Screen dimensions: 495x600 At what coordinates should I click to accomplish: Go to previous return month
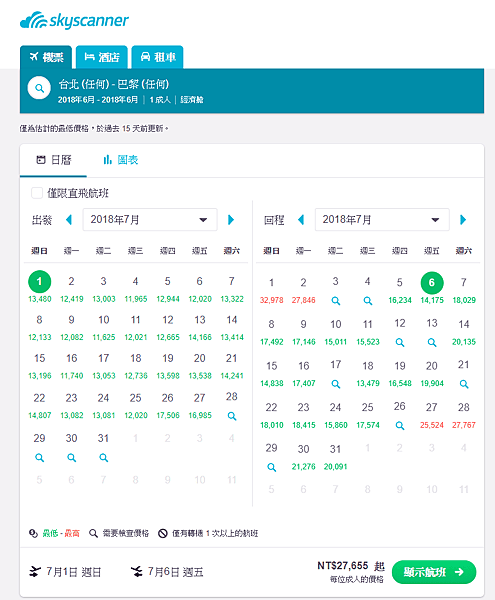click(301, 220)
